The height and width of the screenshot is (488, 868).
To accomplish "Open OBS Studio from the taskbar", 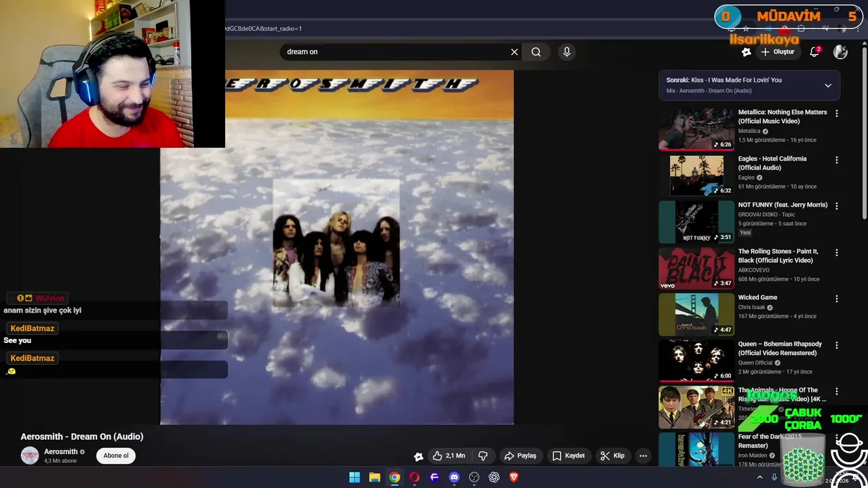I will point(474,477).
